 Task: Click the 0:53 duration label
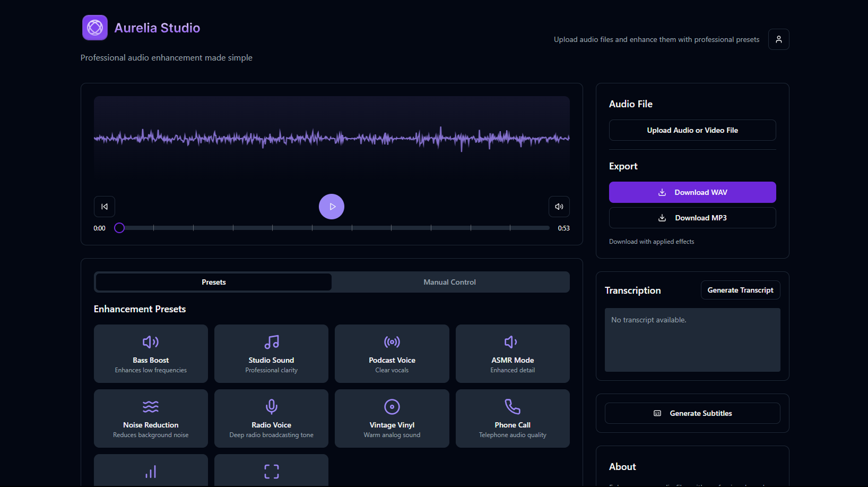(563, 228)
